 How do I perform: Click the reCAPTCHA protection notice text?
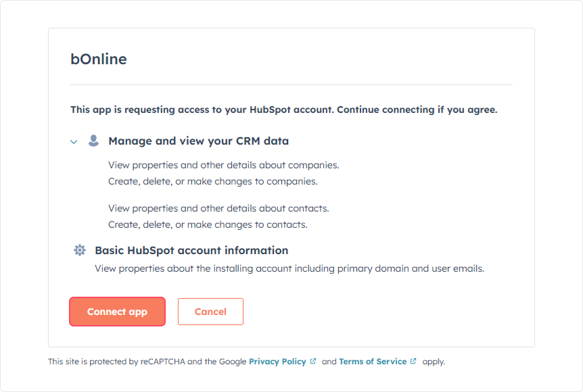pos(147,362)
